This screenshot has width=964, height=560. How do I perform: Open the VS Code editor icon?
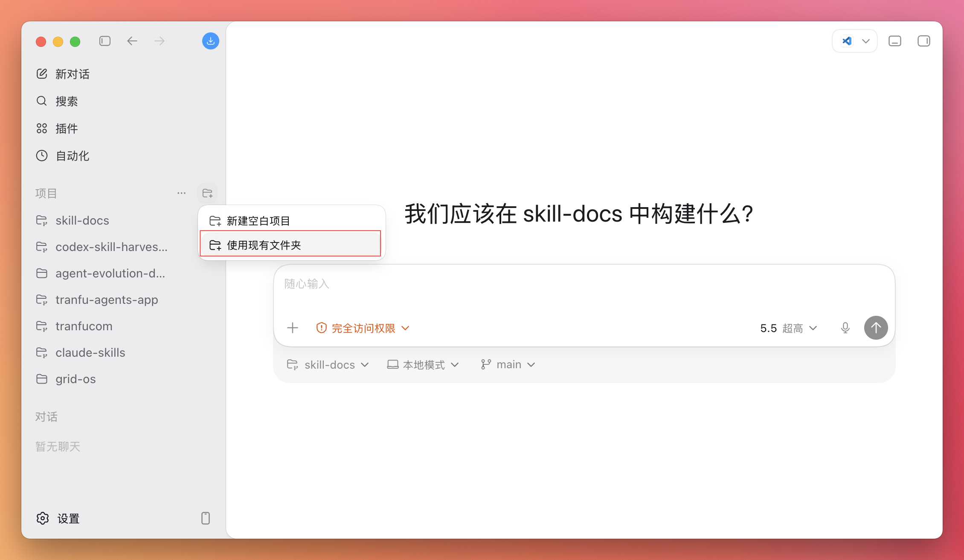pos(847,41)
